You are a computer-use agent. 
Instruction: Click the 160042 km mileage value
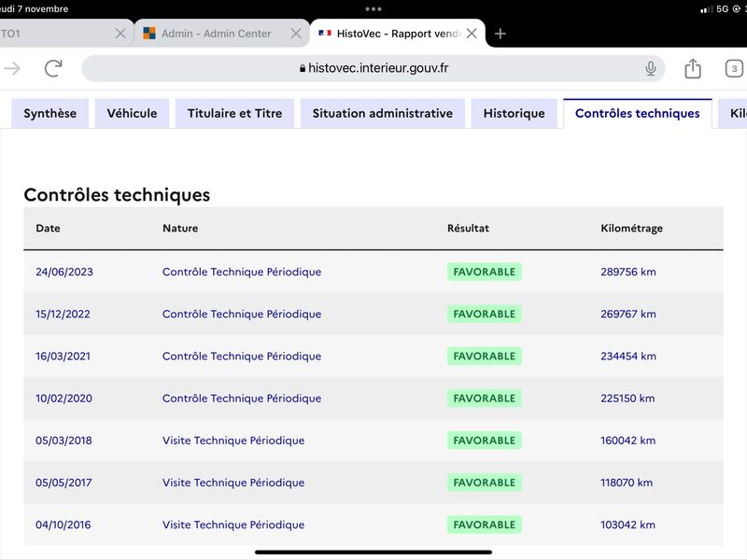(627, 441)
